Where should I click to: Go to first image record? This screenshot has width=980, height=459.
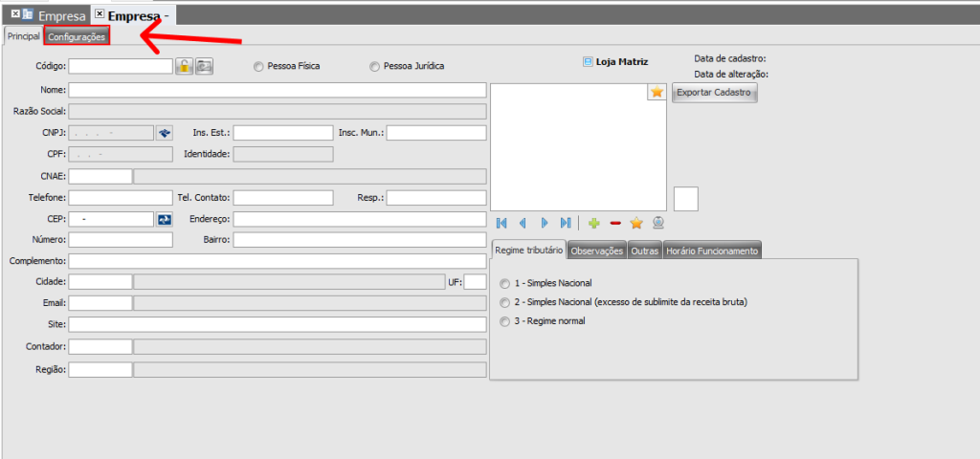coord(501,223)
